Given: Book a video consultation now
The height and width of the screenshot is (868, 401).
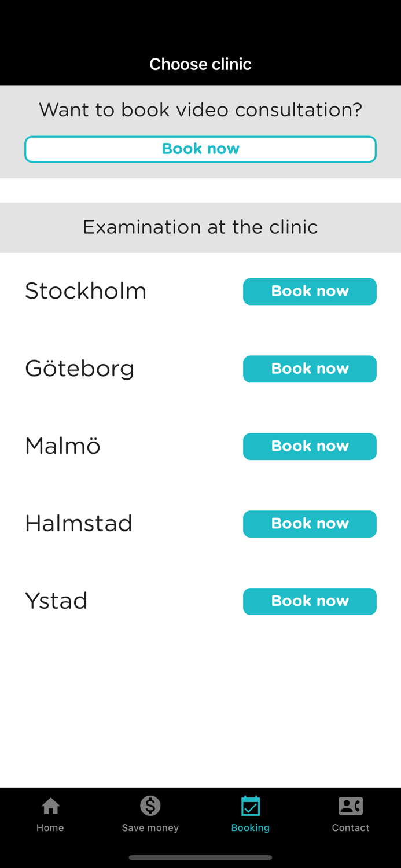Looking at the screenshot, I should point(200,149).
